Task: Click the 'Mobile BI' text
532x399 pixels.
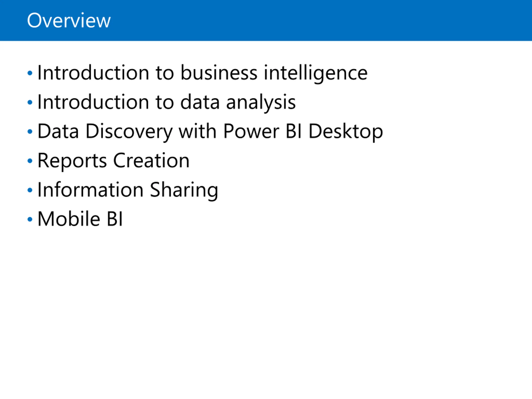Action: [80, 219]
